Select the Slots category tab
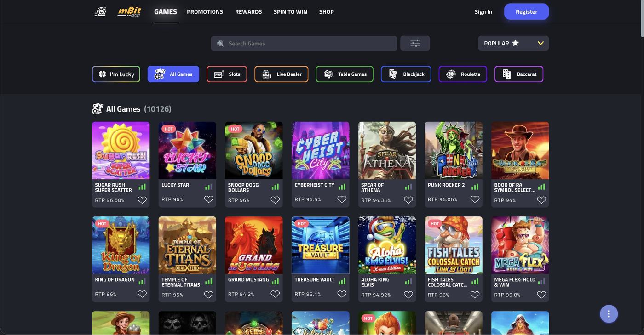Screen dimensions: 644x335 click(x=227, y=74)
